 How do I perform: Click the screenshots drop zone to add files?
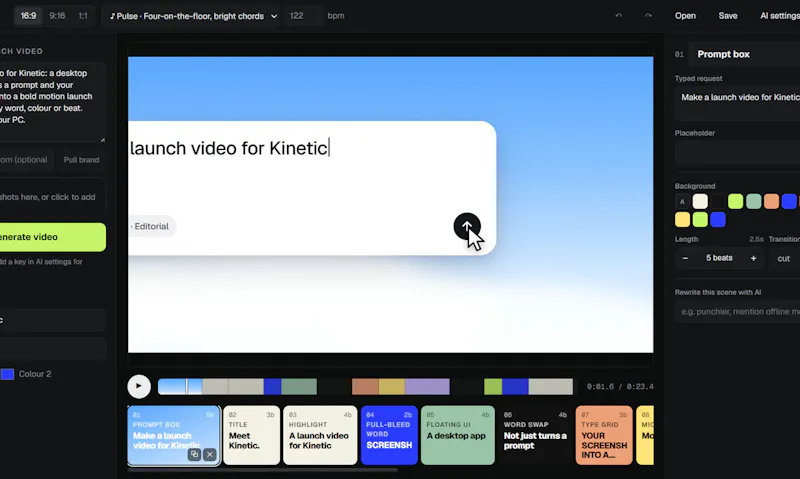pos(53,197)
